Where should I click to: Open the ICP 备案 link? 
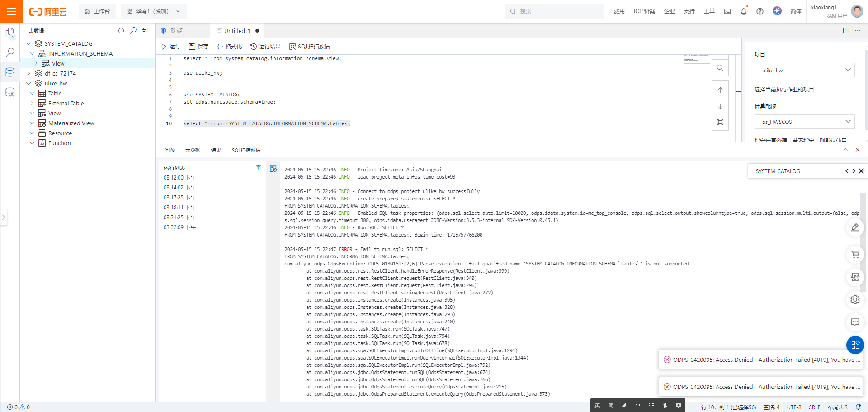point(644,11)
